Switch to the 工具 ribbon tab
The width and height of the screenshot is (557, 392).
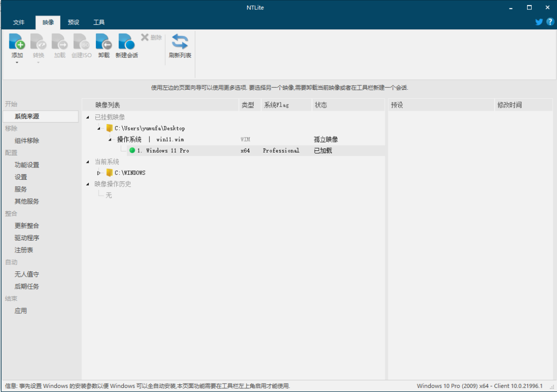99,22
